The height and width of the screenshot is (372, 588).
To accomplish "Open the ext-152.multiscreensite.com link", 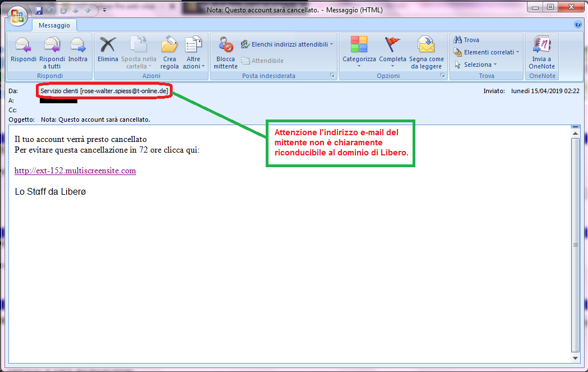I will point(75,171).
